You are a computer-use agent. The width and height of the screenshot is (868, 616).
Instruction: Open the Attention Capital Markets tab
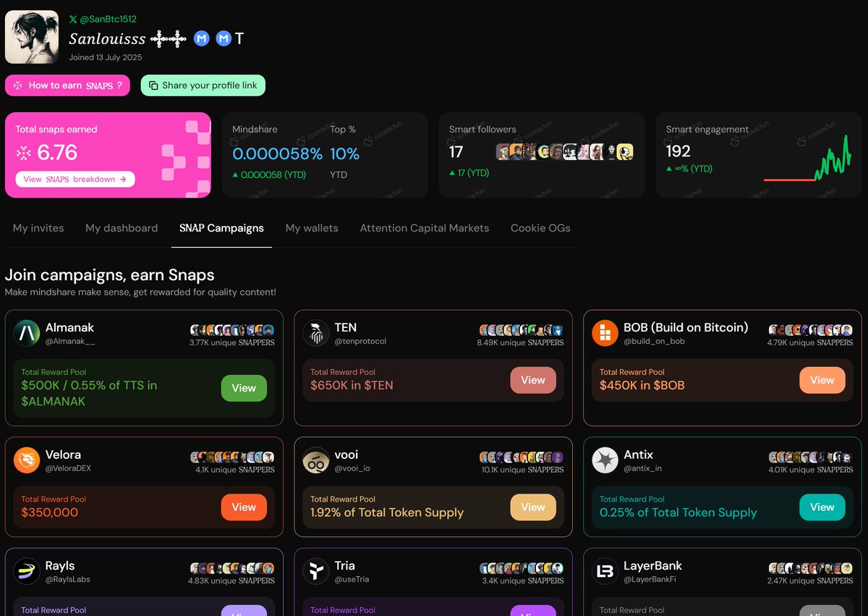pyautogui.click(x=425, y=228)
